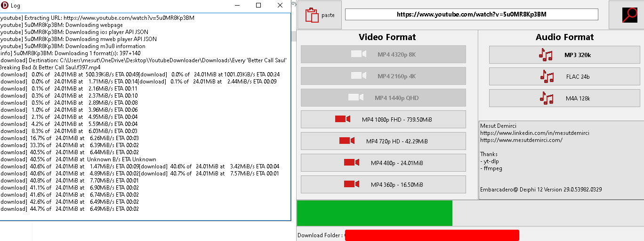
Task: Click camera icon on MP4 720p HD
Action: pos(346,141)
